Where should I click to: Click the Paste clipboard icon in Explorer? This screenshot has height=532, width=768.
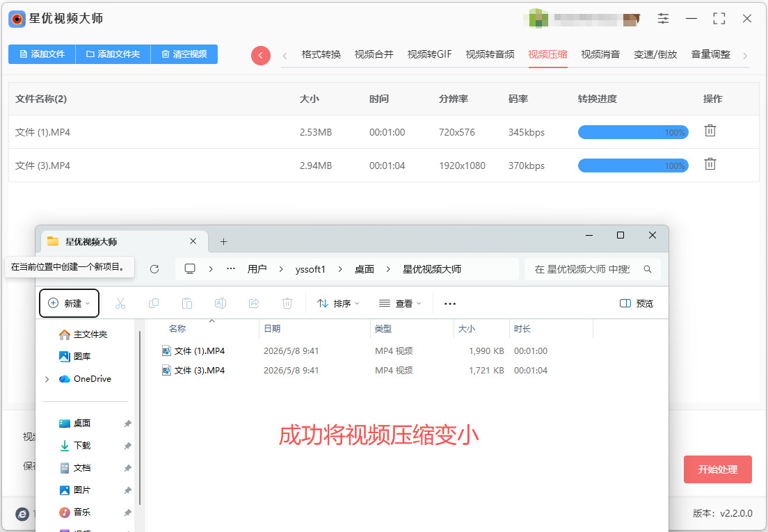point(187,303)
